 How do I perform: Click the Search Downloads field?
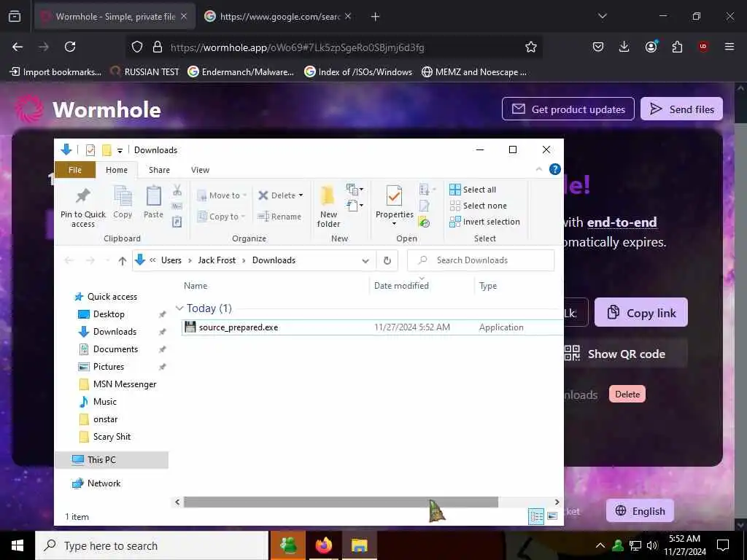(x=481, y=260)
